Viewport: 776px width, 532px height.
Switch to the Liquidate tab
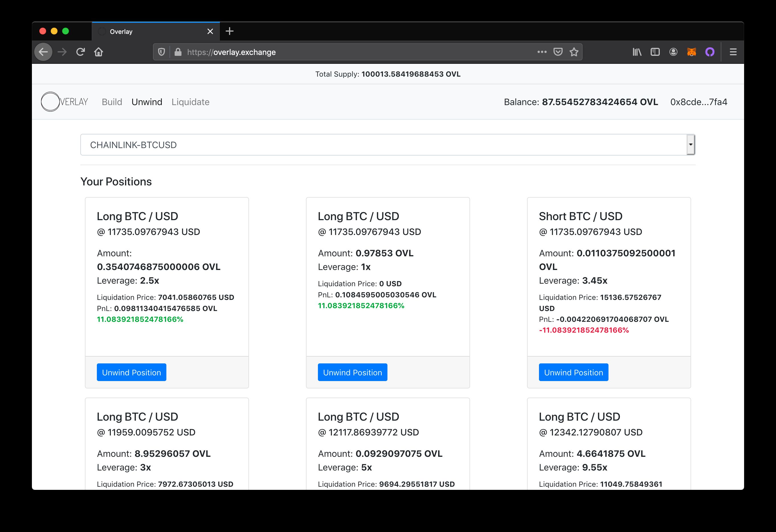pyautogui.click(x=191, y=102)
